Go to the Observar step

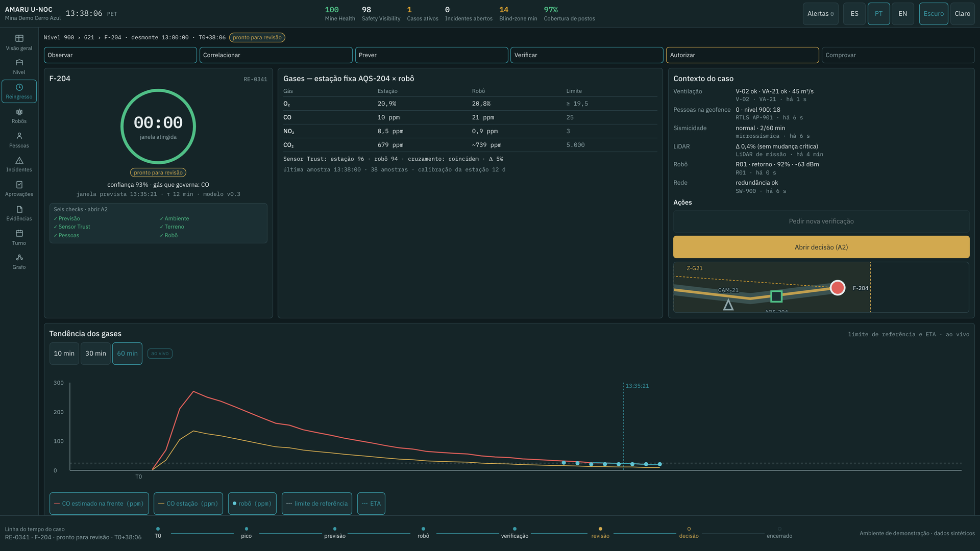coord(120,55)
